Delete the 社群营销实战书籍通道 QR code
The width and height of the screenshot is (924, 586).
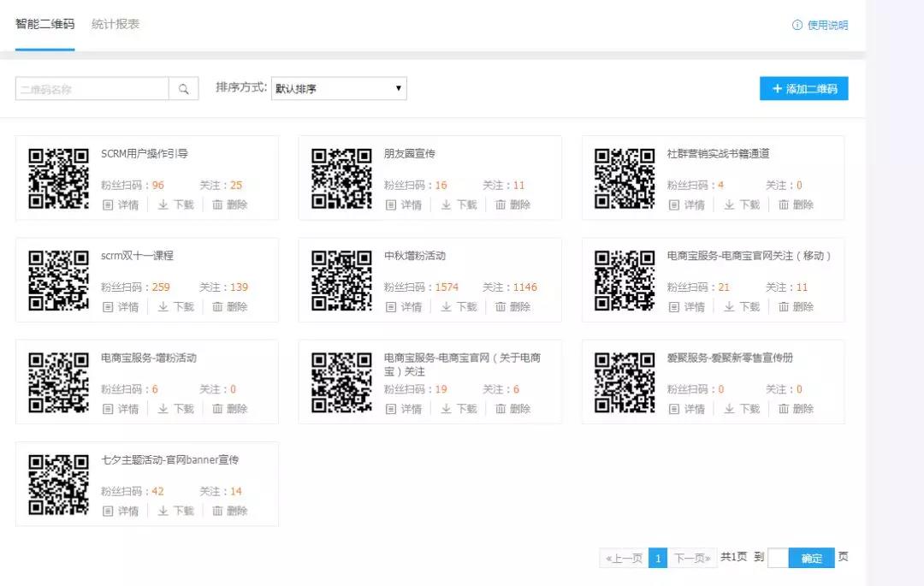click(797, 204)
